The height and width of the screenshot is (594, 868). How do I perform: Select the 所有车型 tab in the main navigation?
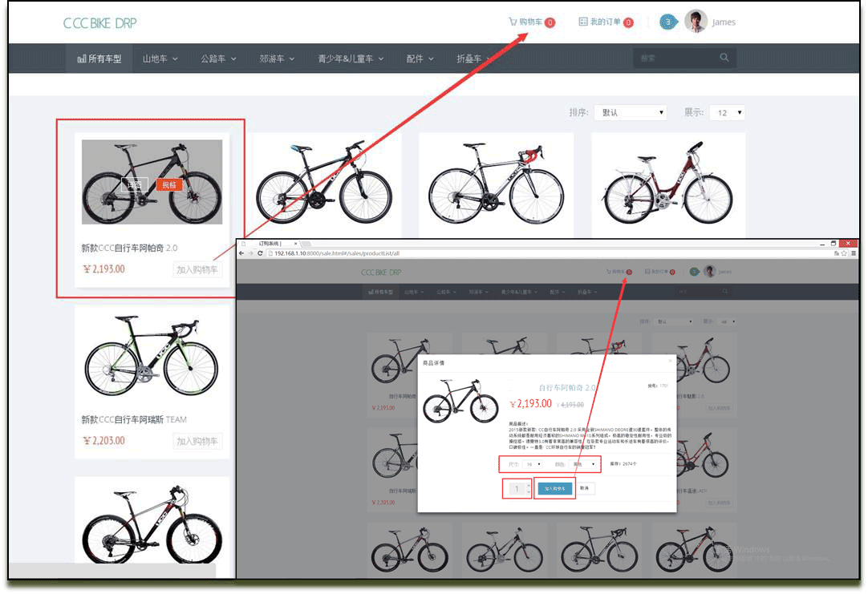pyautogui.click(x=99, y=59)
